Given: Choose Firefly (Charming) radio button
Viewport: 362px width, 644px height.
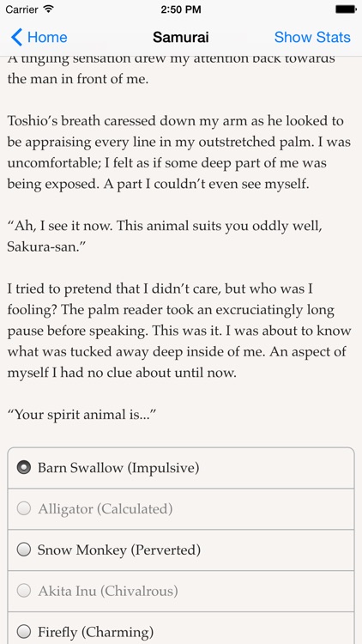Looking at the screenshot, I should click(24, 631).
